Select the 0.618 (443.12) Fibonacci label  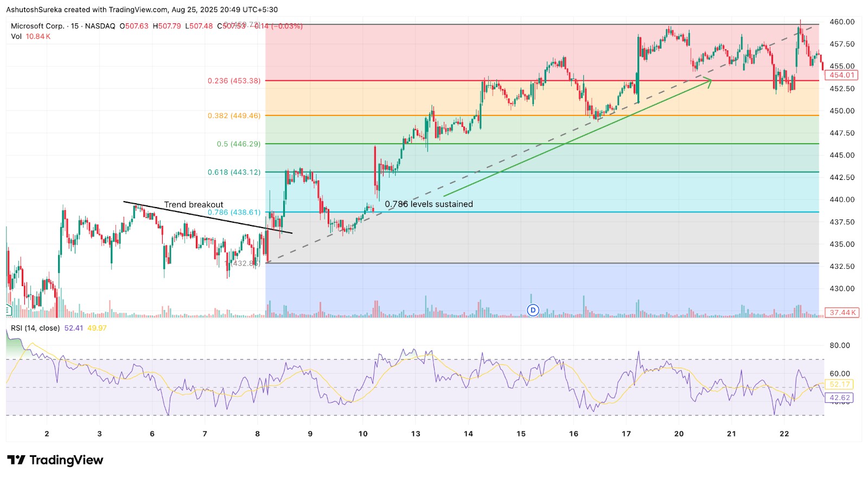234,172
